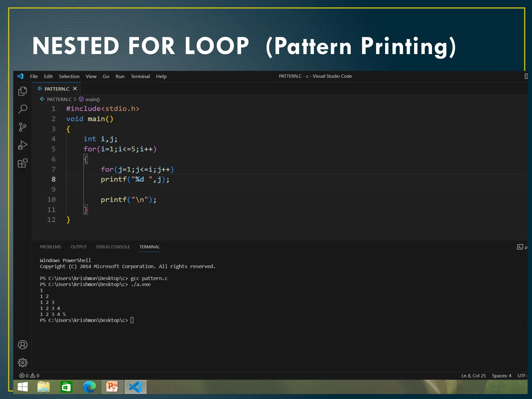
Task: Click main() in the breadcrumb
Action: pyautogui.click(x=92, y=99)
